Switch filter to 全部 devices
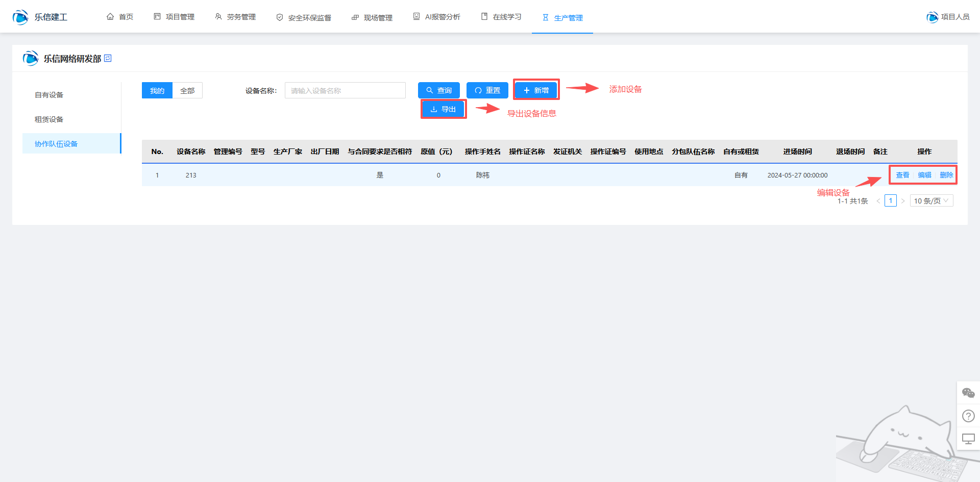 pos(187,90)
